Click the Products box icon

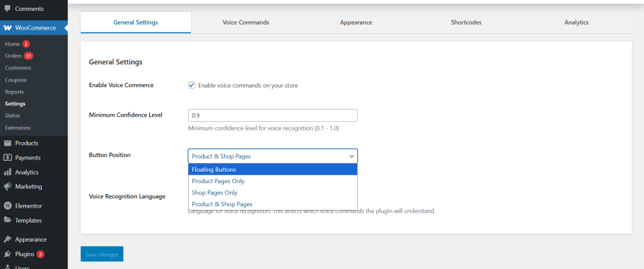pos(7,143)
